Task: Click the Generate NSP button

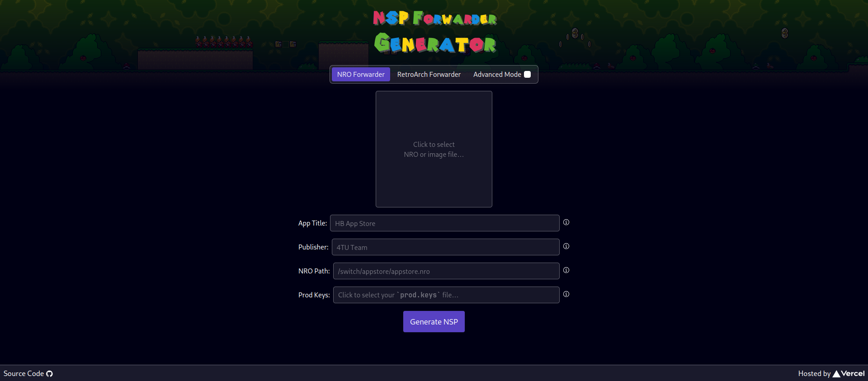Action: click(434, 322)
